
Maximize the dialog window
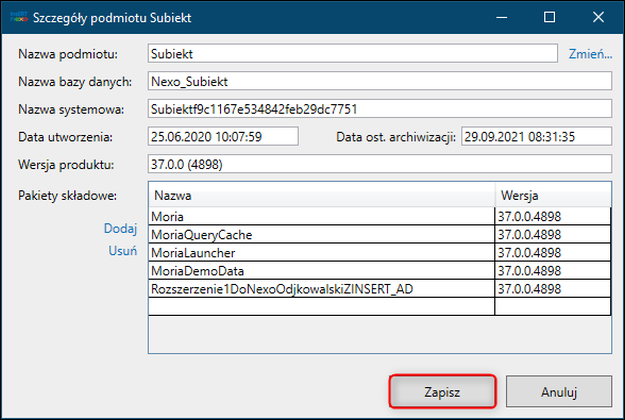[x=549, y=17]
